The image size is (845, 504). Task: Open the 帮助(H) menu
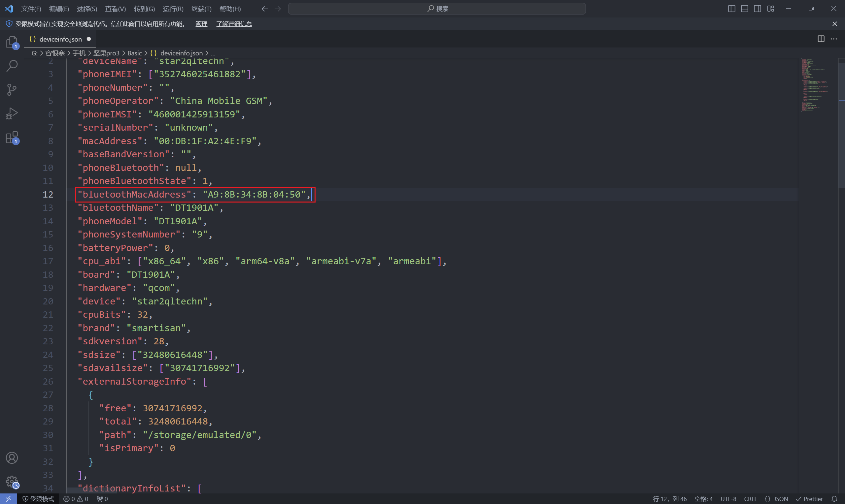coord(230,9)
